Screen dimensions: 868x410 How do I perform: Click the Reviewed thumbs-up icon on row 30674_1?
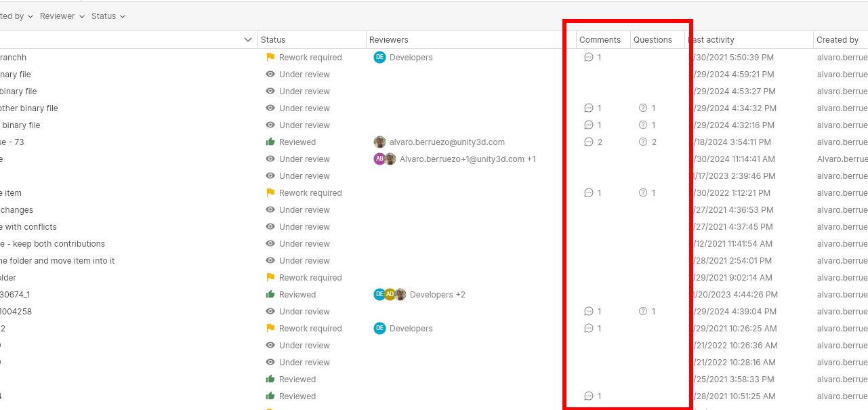(270, 294)
